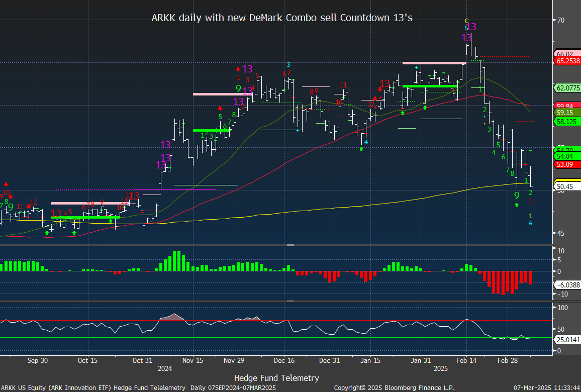Click the green up arrow under green 9 in March
Screen dimensions: 581x392
(517, 205)
